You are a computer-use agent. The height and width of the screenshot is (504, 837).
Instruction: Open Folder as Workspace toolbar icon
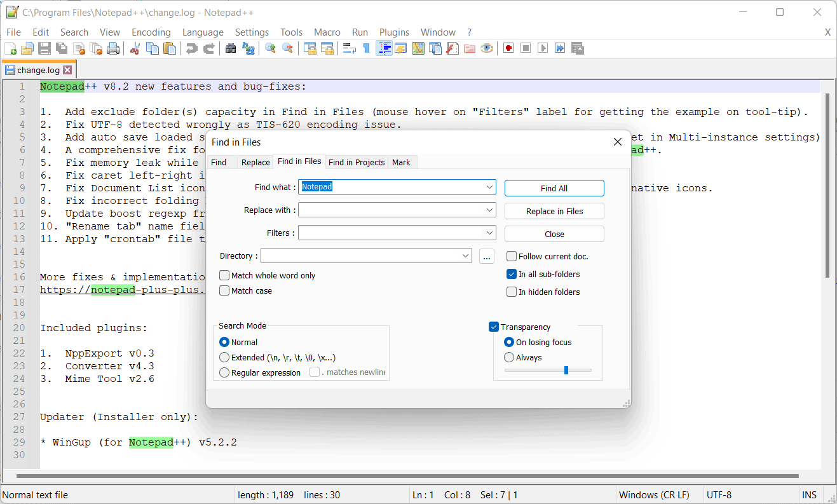[470, 48]
